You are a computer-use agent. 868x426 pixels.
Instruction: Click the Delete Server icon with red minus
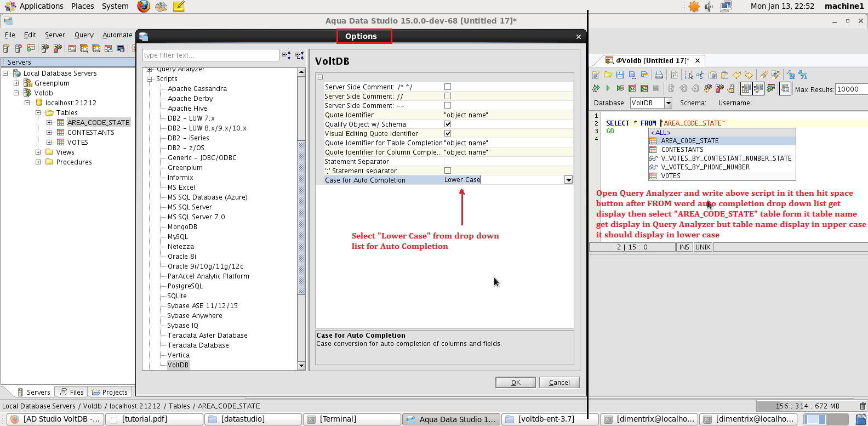pos(19,49)
